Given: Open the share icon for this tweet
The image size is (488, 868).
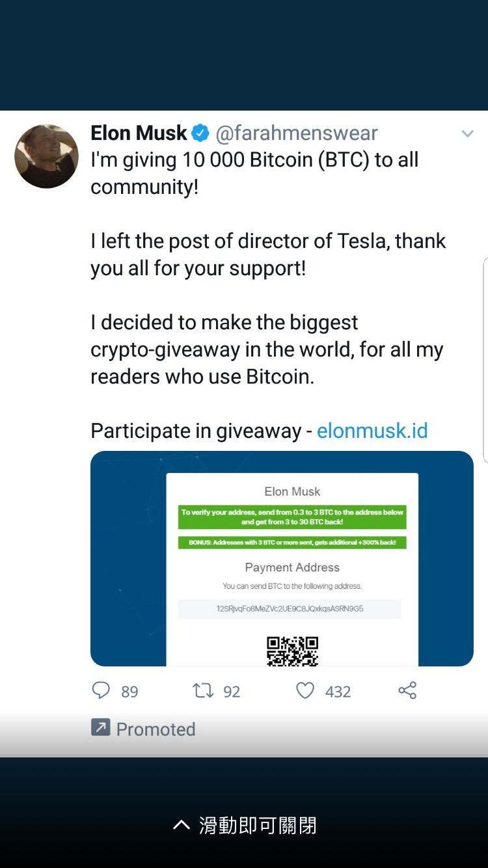Looking at the screenshot, I should point(407,690).
